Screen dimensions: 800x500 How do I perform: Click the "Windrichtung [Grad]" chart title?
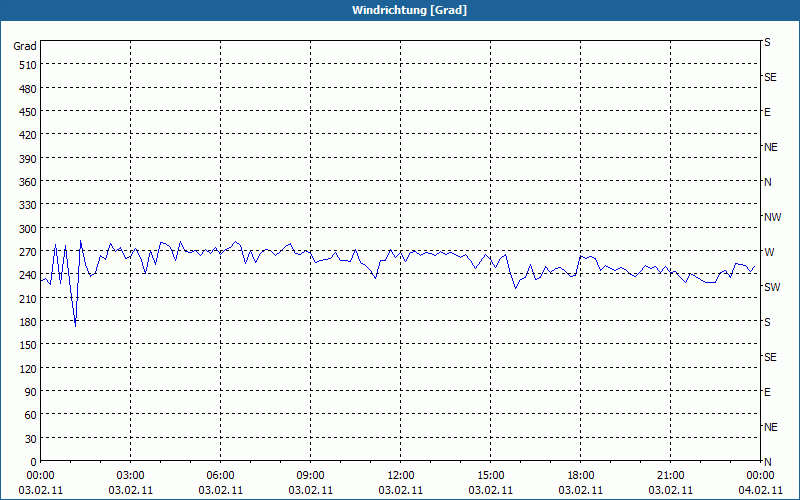coord(409,10)
